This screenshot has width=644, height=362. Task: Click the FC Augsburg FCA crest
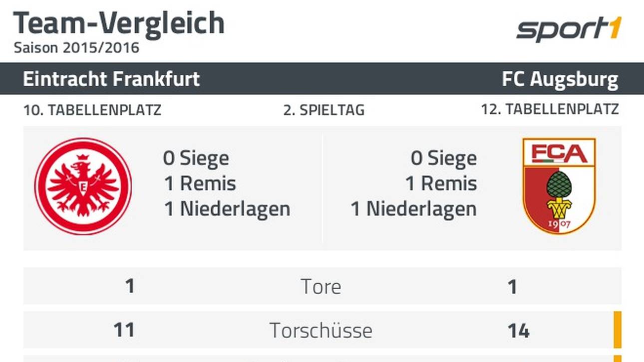pos(559,186)
